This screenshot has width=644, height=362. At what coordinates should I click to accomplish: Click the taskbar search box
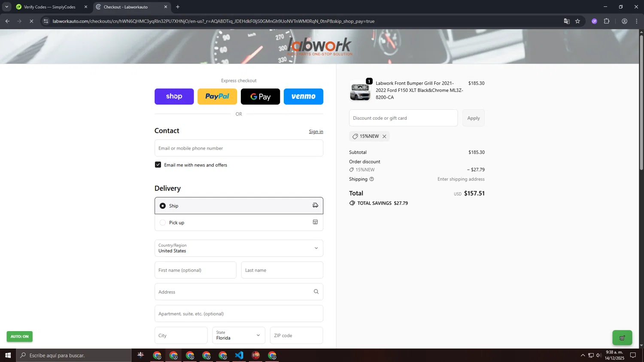[x=74, y=355]
